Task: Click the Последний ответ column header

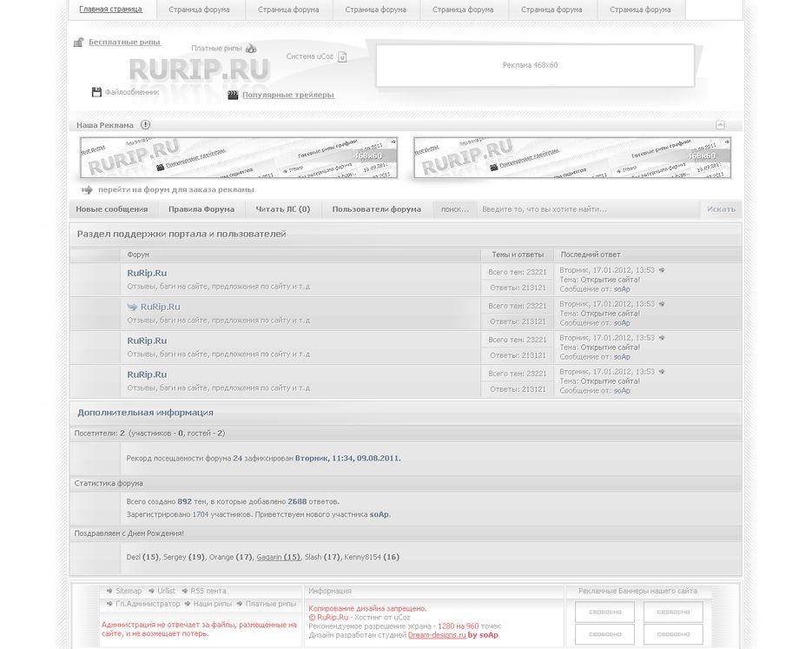Action: 591,255
